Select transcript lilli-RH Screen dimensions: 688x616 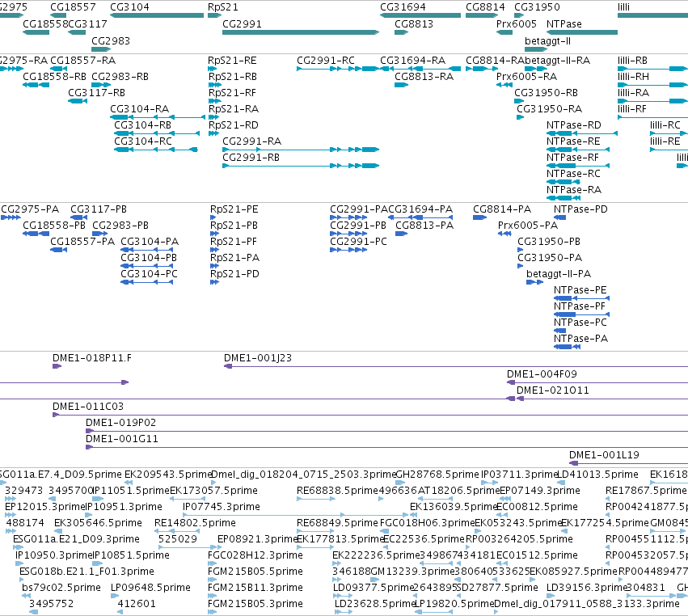pyautogui.click(x=633, y=76)
